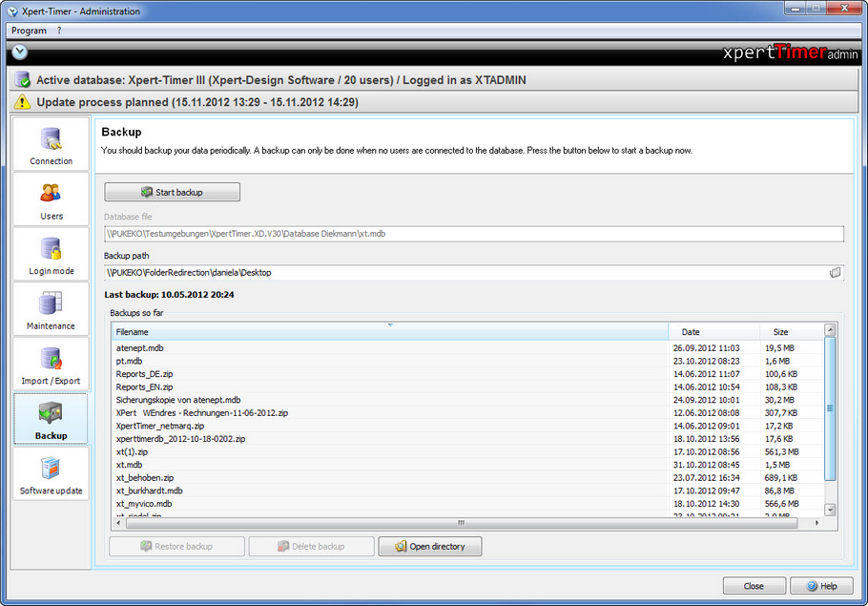Open the Program menu
This screenshot has width=868, height=606.
29,31
